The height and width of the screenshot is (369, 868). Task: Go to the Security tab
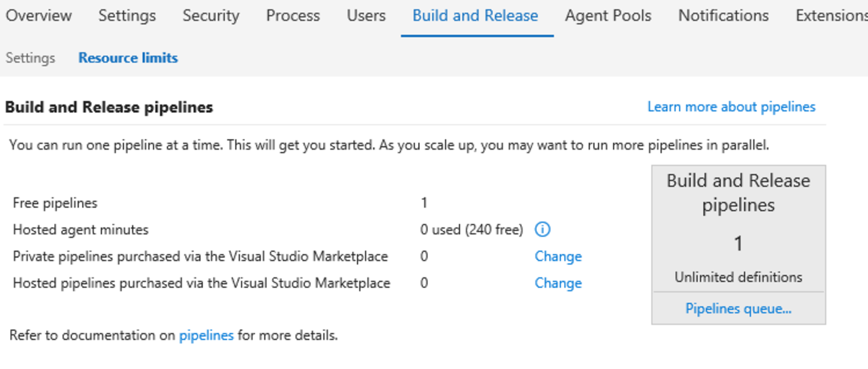pos(211,16)
